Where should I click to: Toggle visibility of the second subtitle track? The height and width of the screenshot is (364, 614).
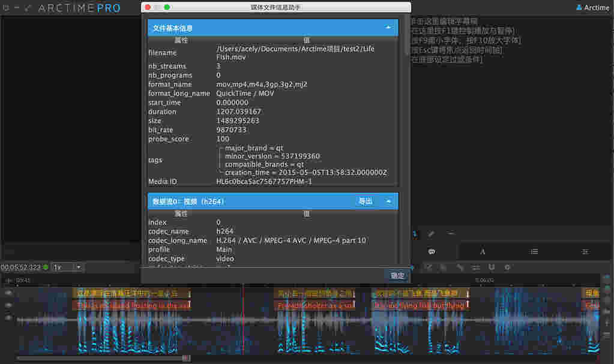[x=7, y=305]
